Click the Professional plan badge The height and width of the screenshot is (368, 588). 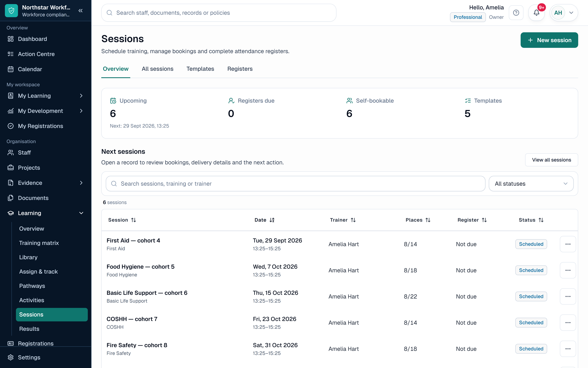pyautogui.click(x=468, y=17)
